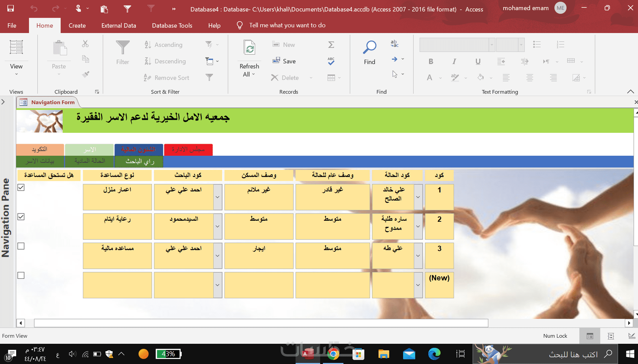Screen dimensions: 638x364
Task: Switch to Design View from status bar
Action: (632, 336)
